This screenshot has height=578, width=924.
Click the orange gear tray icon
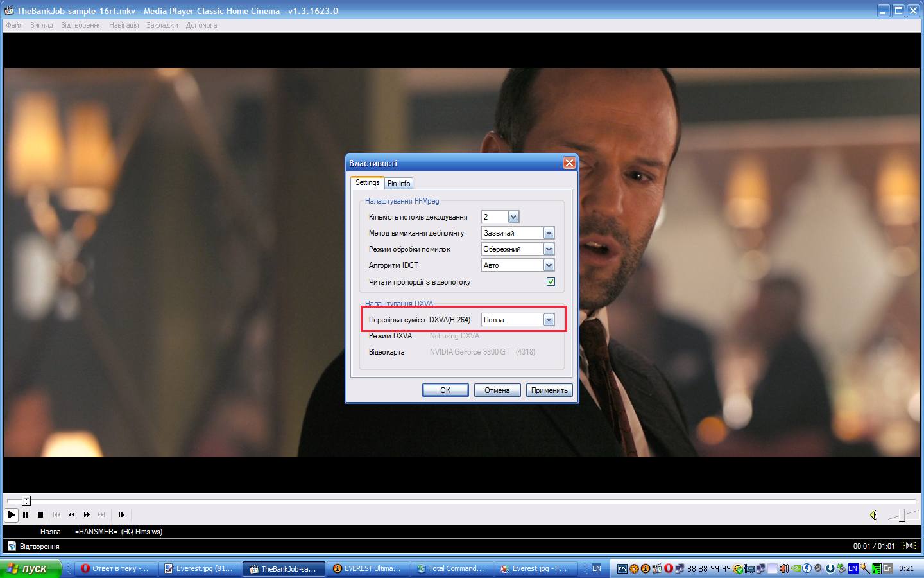coord(634,568)
